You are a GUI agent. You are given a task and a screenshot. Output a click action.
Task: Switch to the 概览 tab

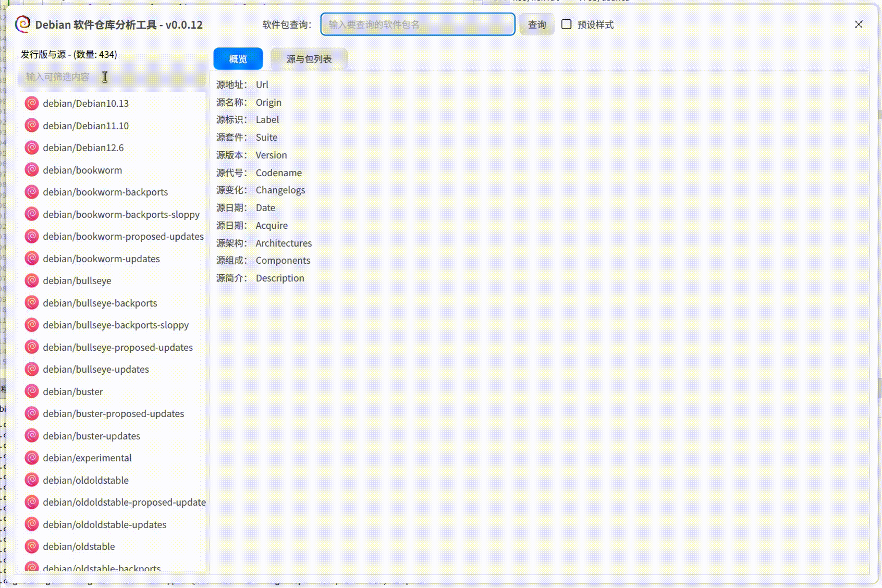tap(238, 59)
